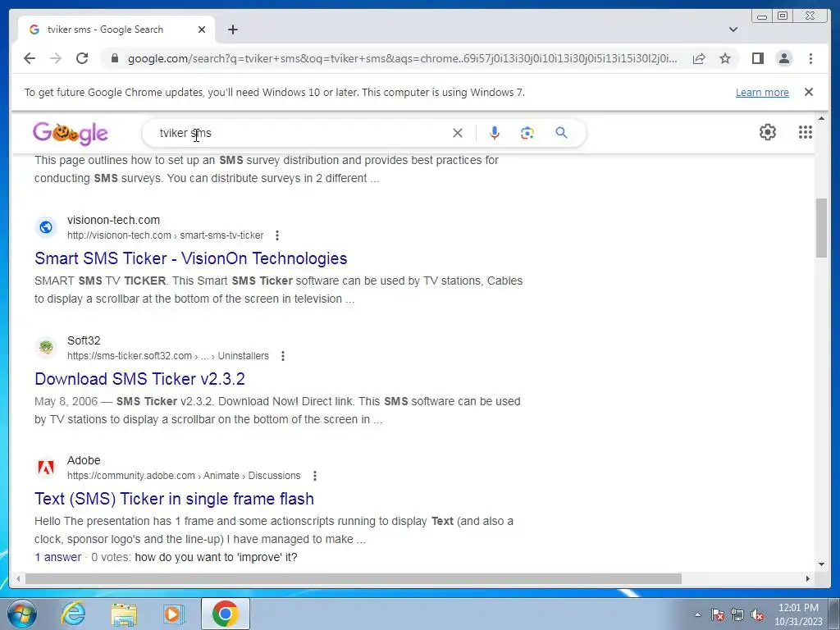The height and width of the screenshot is (630, 840).
Task: Reload the current page
Action: coord(82,58)
